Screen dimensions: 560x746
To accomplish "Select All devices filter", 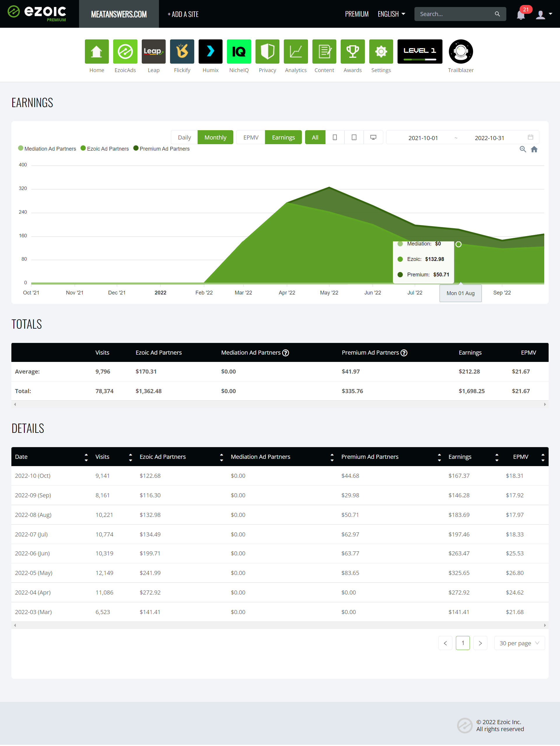I will pos(315,137).
